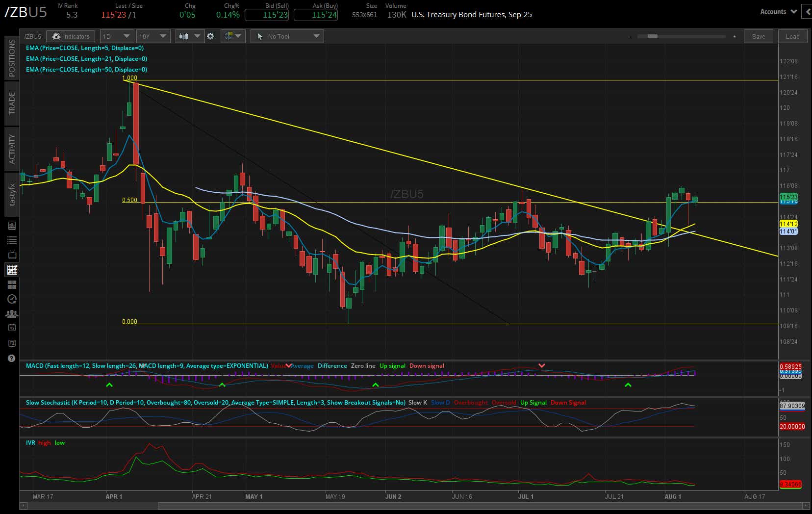Open the grid layout dashboard icon
This screenshot has width=812, height=514.
(12, 284)
